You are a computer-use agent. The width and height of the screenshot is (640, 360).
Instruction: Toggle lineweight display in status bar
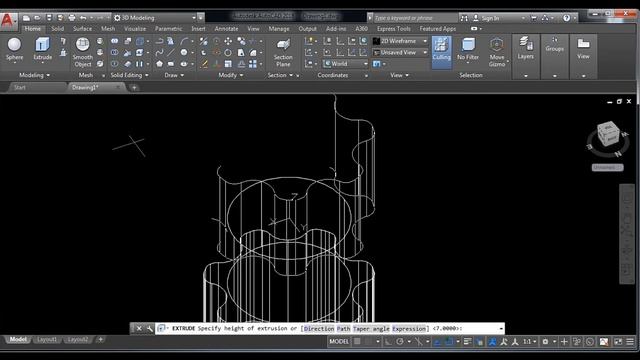[468, 342]
